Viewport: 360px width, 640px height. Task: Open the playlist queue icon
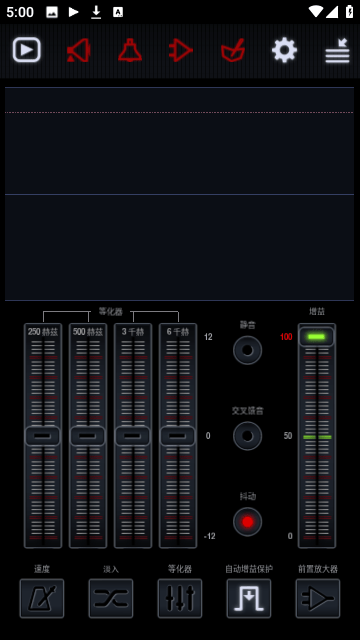point(337,51)
